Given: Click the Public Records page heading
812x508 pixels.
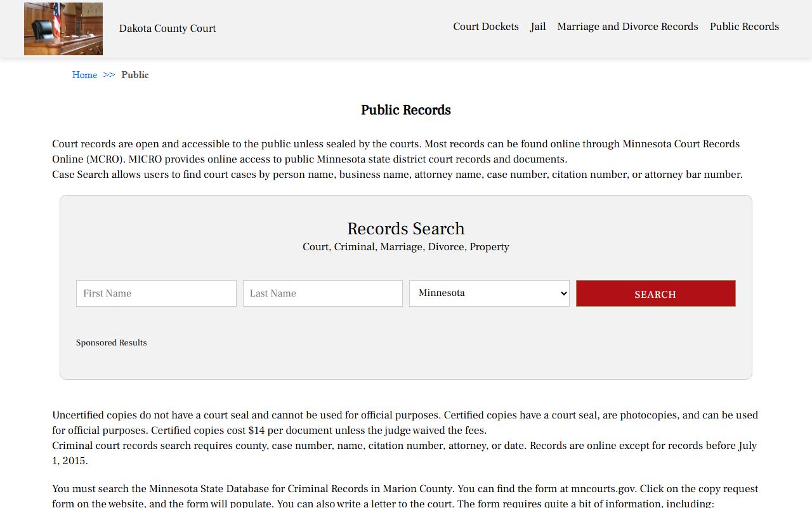Looking at the screenshot, I should click(x=406, y=110).
